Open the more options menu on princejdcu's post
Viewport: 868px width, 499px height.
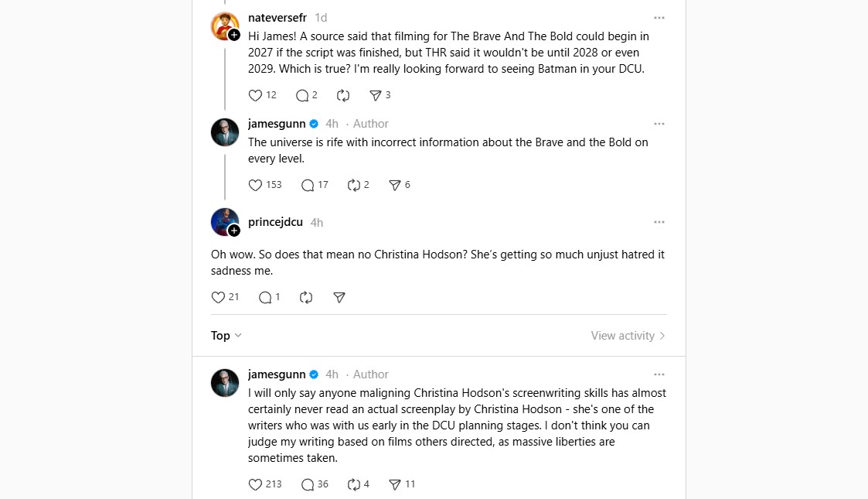coord(659,222)
